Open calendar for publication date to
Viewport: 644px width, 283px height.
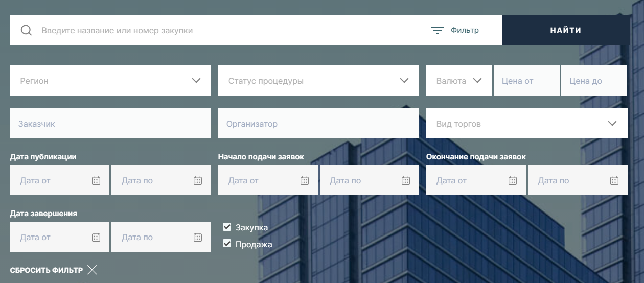pos(198,180)
